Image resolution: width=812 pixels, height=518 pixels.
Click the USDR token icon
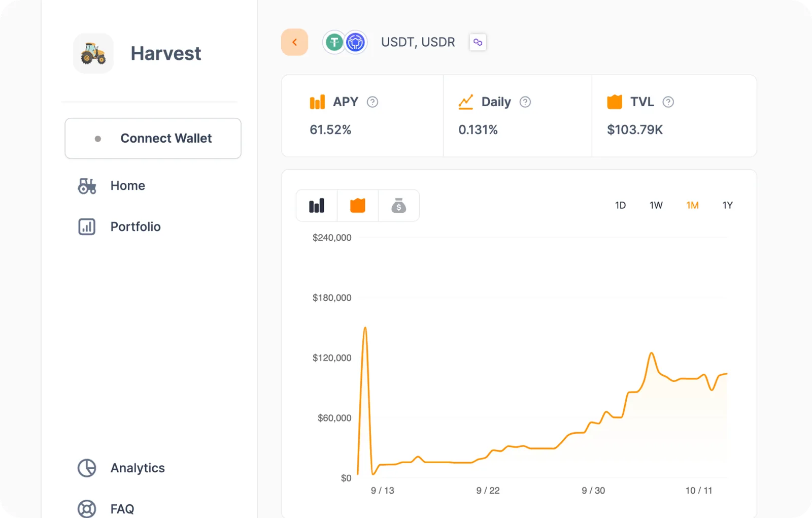click(356, 42)
